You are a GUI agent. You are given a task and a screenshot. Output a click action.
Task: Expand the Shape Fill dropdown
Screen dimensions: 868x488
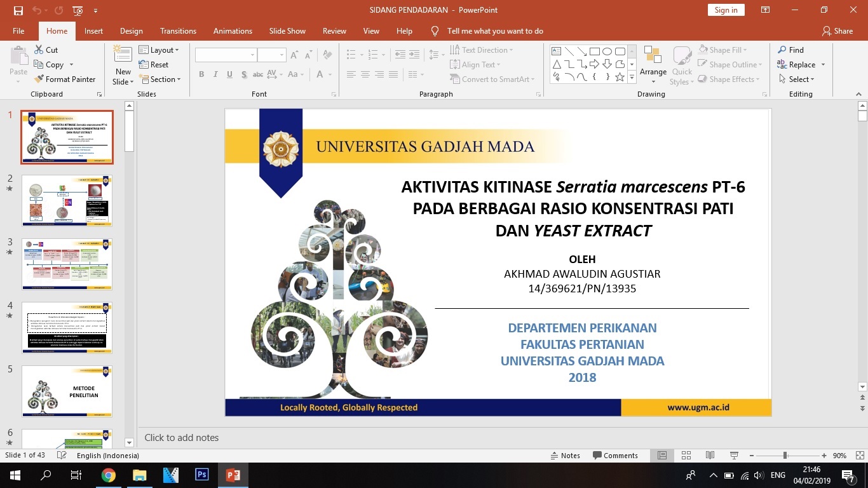tap(722, 50)
